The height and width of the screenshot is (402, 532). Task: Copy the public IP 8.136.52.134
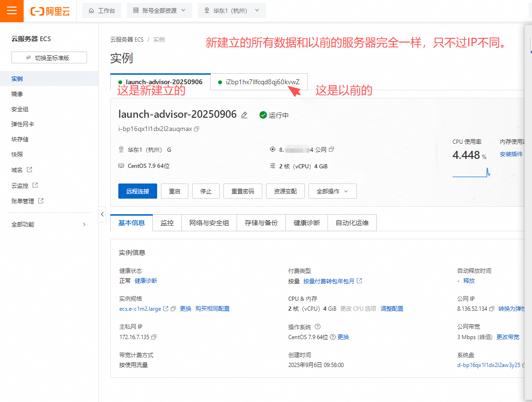tap(492, 309)
